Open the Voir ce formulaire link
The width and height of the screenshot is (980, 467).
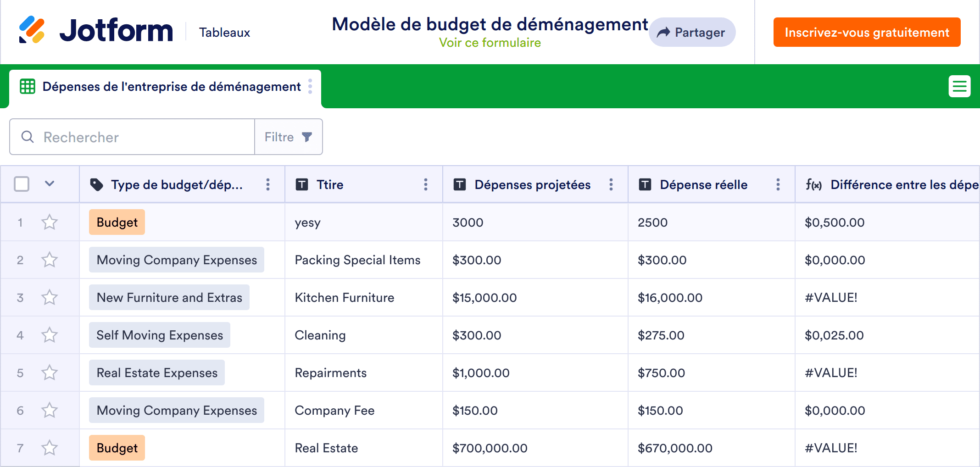(x=490, y=43)
